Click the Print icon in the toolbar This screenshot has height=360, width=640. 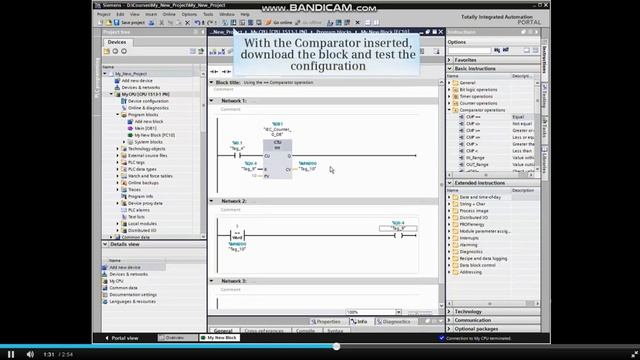tap(151, 22)
